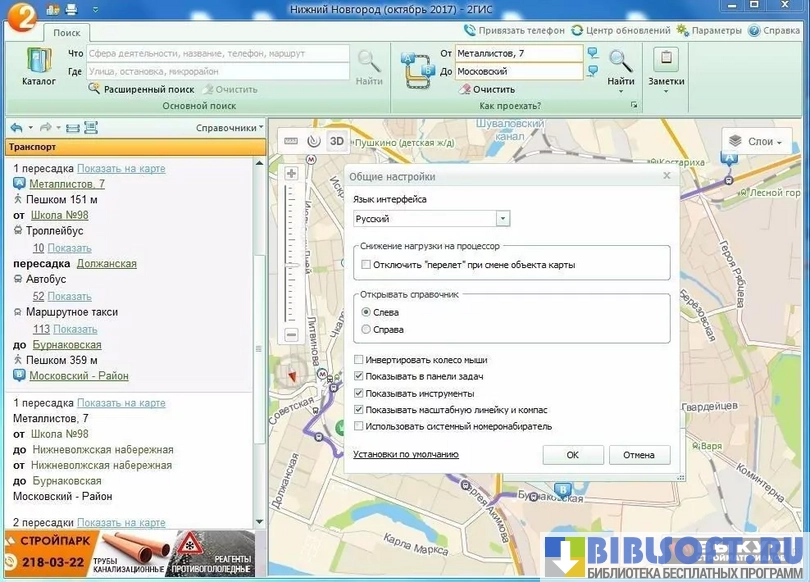Click the map zoom in plus button

(292, 174)
